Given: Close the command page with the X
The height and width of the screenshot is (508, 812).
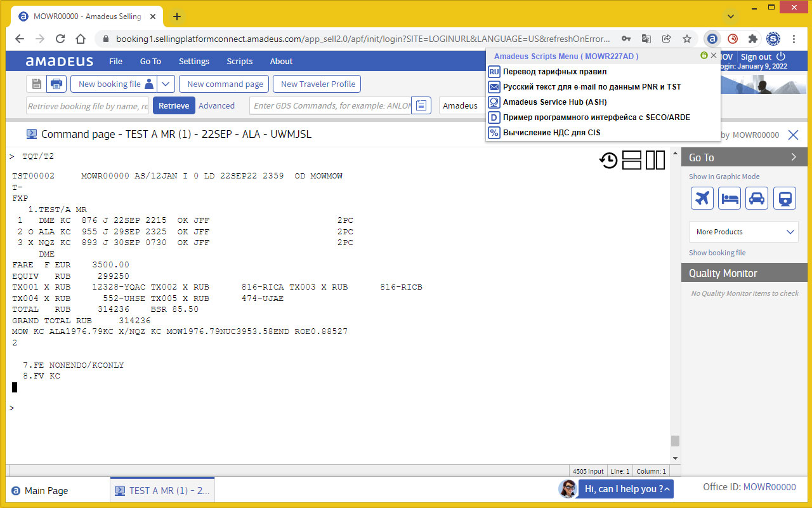Looking at the screenshot, I should pyautogui.click(x=793, y=135).
